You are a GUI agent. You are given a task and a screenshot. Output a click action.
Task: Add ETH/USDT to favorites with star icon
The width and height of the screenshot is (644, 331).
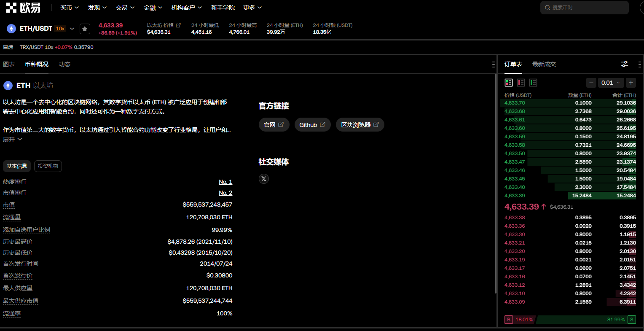tap(85, 29)
